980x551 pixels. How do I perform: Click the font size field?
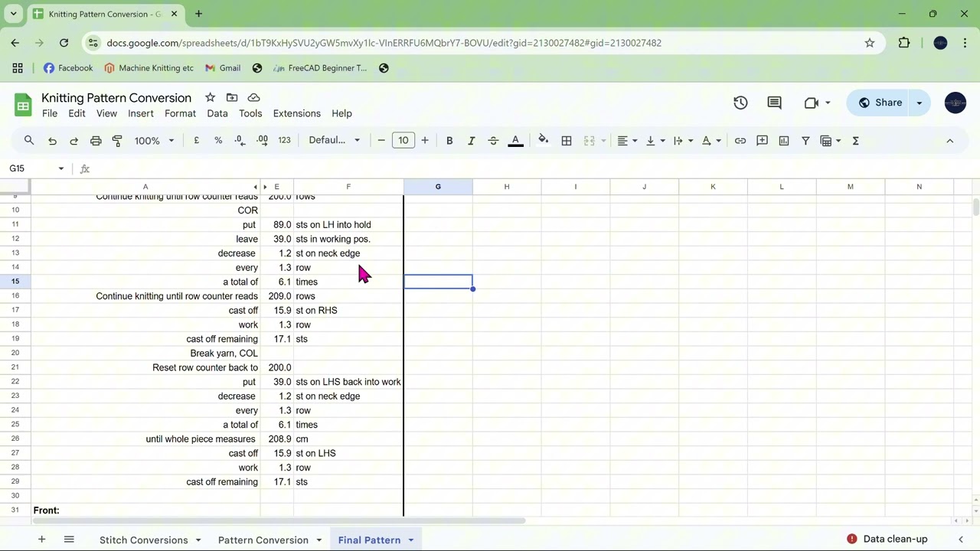pyautogui.click(x=403, y=141)
